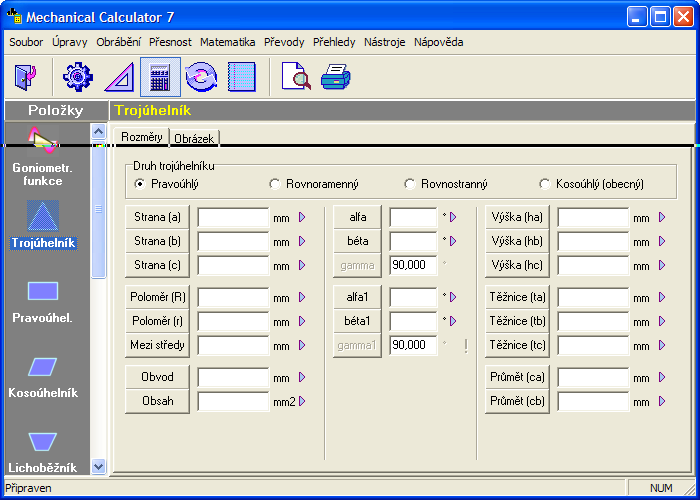Image resolution: width=700 pixels, height=500 pixels.
Task: Click the arrow next to Poloměr (R) field
Action: [x=302, y=297]
